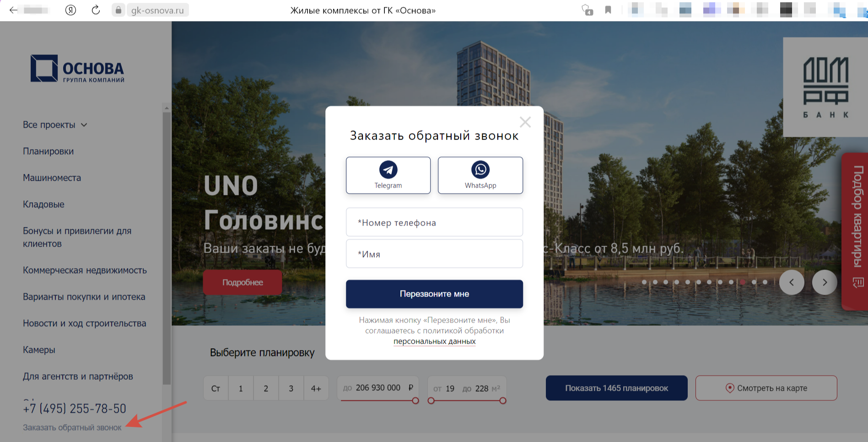Open the персональных данных policy link
Image resolution: width=868 pixels, height=442 pixels.
pyautogui.click(x=434, y=341)
